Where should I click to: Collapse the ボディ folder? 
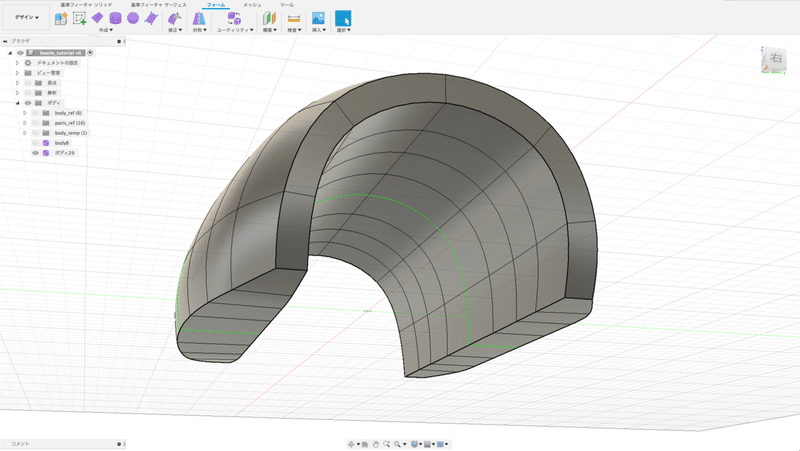[17, 103]
